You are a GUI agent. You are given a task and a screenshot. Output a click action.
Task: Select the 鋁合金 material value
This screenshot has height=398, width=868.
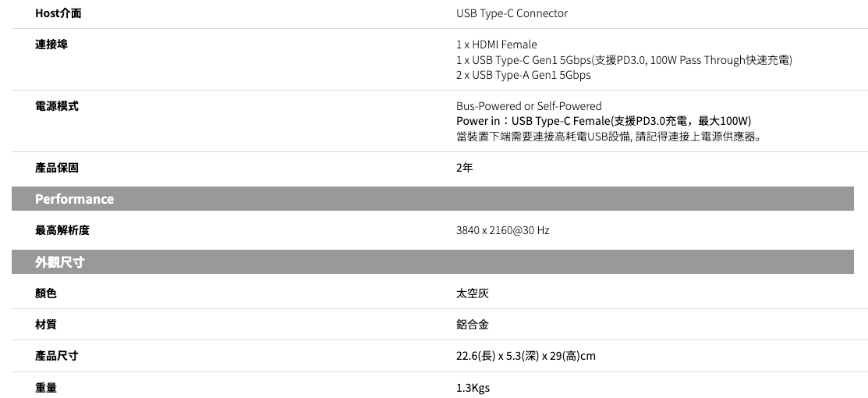(473, 325)
